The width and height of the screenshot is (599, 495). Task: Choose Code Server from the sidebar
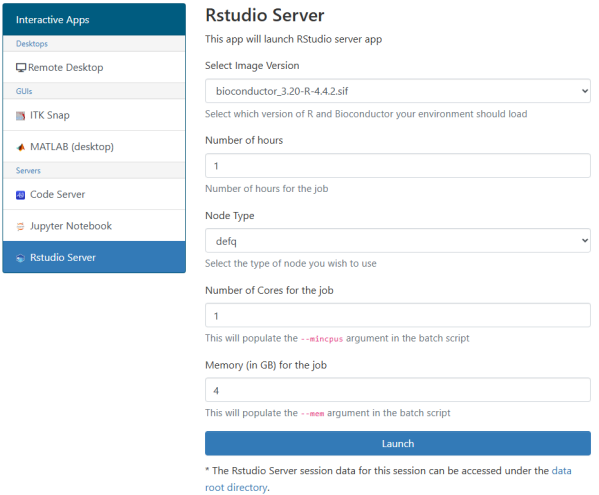tap(94, 194)
